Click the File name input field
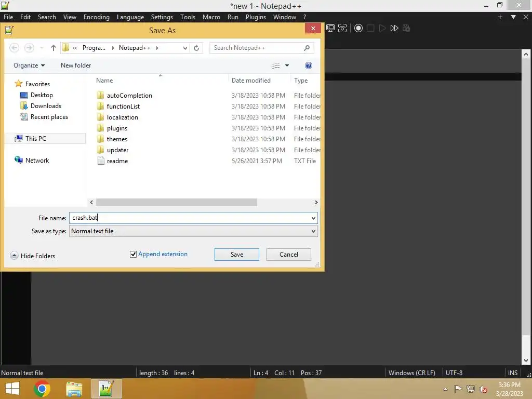Viewport: 532px width, 399px height. click(189, 218)
